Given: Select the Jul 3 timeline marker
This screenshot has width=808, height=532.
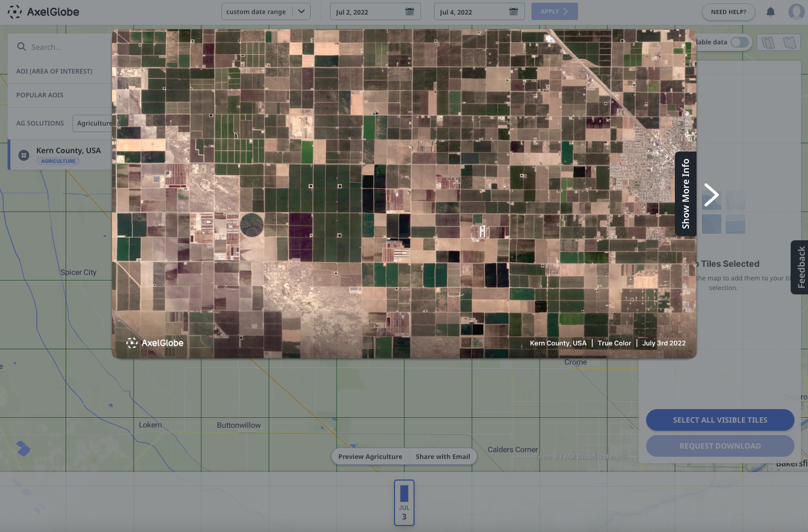Looking at the screenshot, I should coord(404,503).
